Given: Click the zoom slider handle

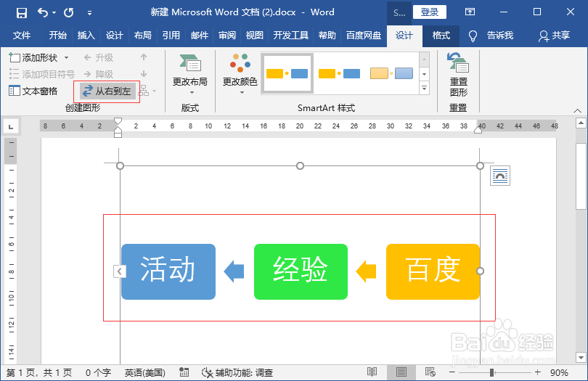Looking at the screenshot, I should pos(491,372).
